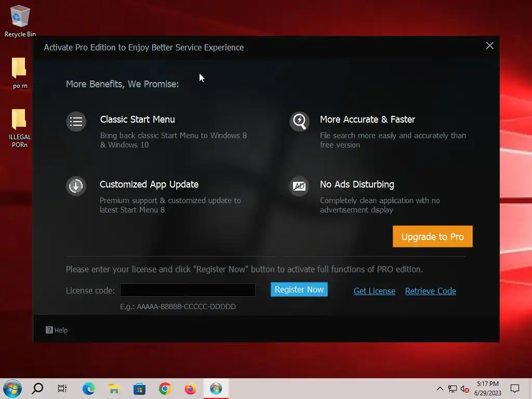Open Help in the activation dialog
The image size is (532, 399).
[x=57, y=330]
